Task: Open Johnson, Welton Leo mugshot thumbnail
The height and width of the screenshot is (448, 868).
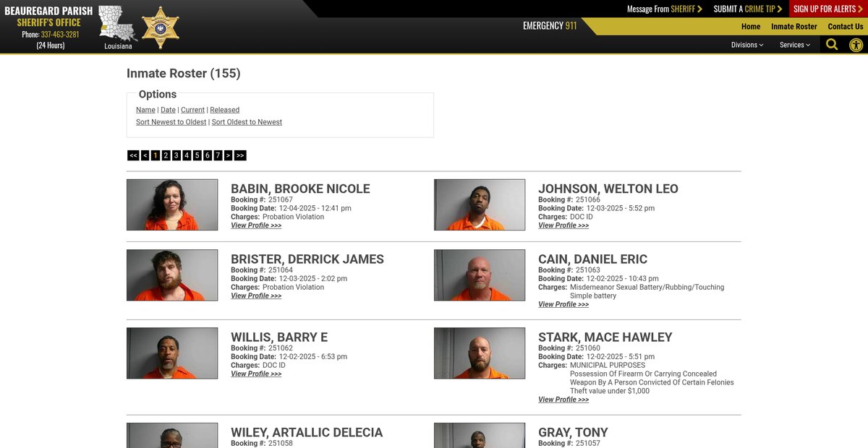Action: point(480,205)
